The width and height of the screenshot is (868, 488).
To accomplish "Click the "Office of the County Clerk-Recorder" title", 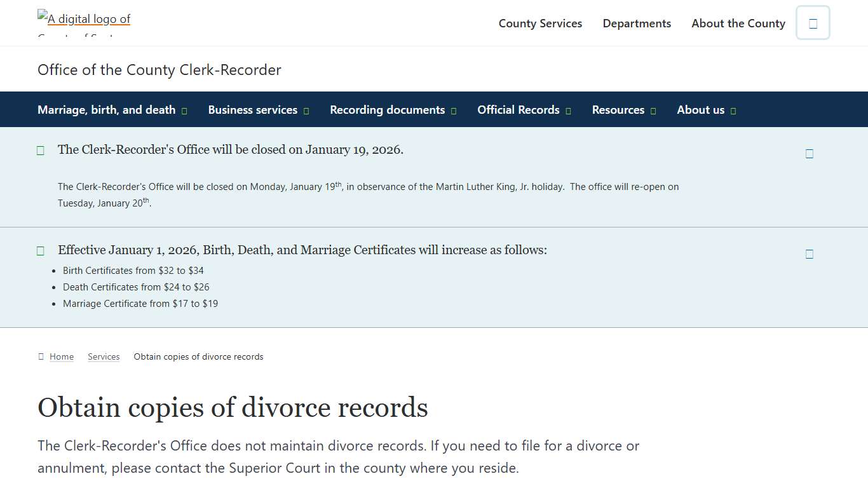I will [159, 69].
